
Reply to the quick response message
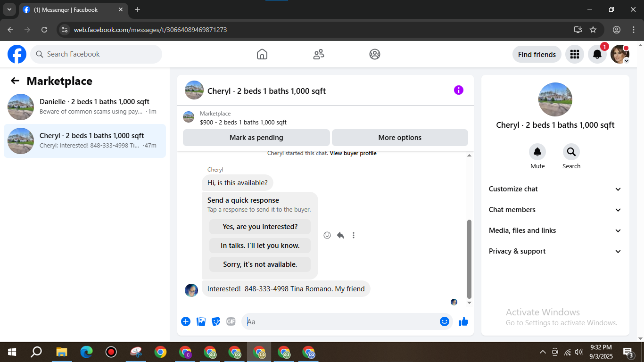point(340,235)
